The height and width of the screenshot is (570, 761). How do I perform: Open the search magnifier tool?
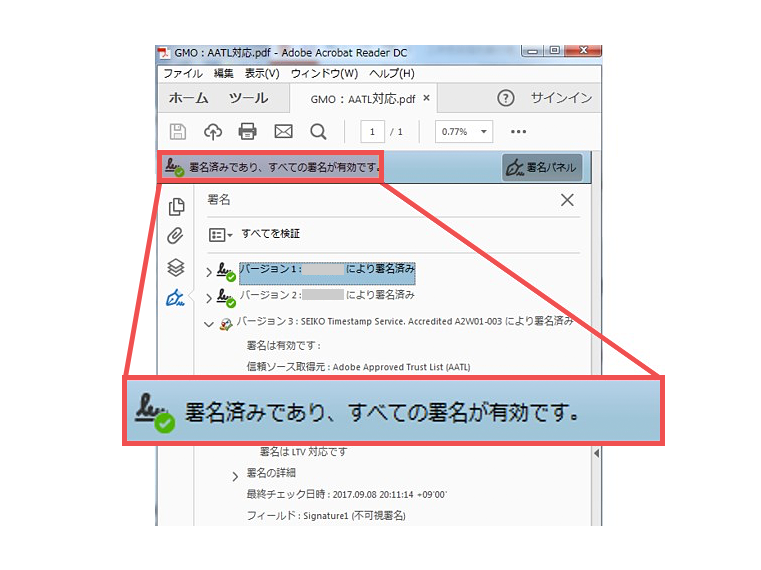318,132
